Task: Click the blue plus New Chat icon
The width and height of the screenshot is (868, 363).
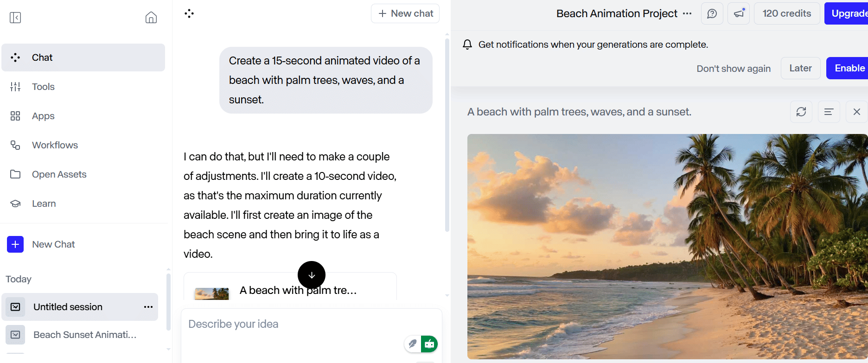Action: tap(15, 244)
